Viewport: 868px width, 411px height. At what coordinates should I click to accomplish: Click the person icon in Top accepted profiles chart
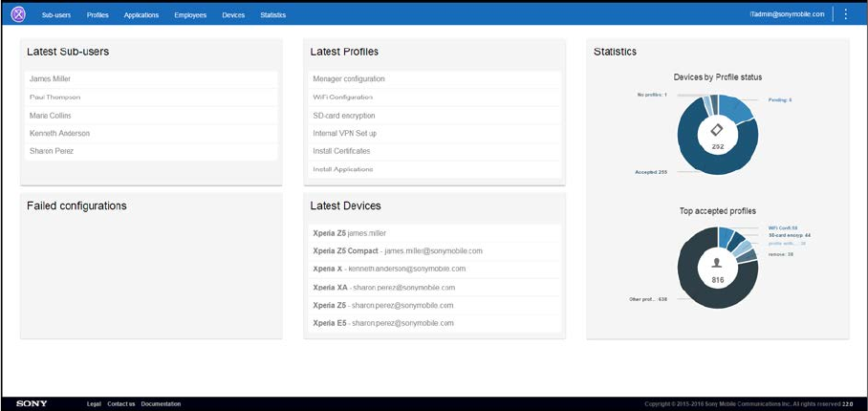pos(717,264)
